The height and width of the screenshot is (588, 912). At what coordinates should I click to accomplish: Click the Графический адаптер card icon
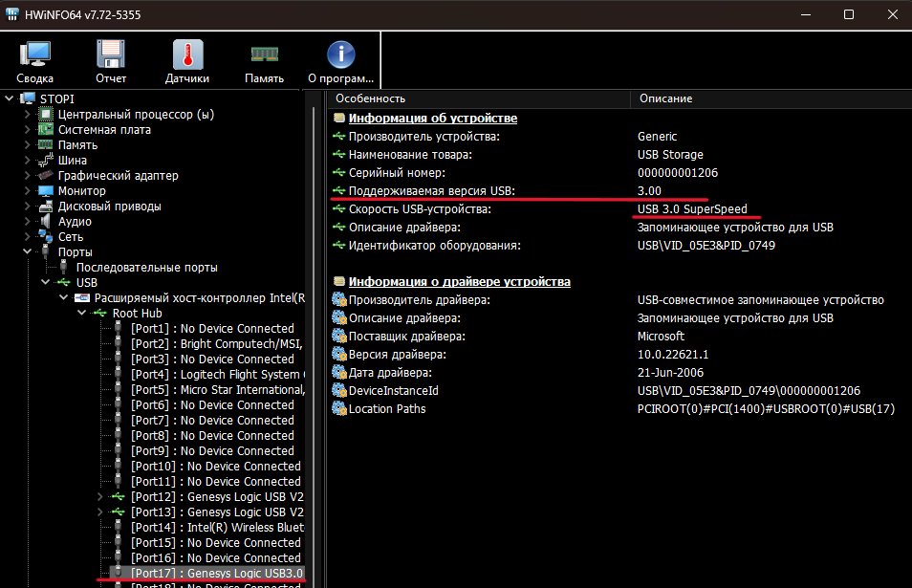(x=46, y=175)
